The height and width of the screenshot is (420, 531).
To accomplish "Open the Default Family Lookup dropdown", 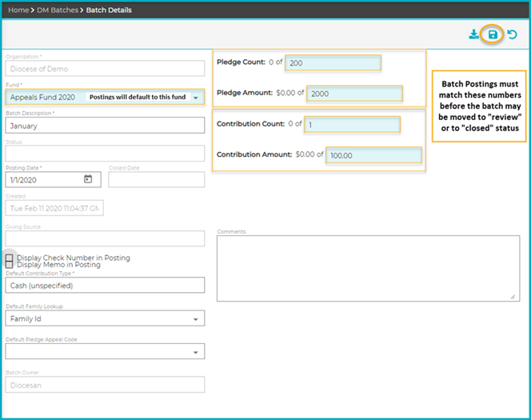I will click(196, 319).
